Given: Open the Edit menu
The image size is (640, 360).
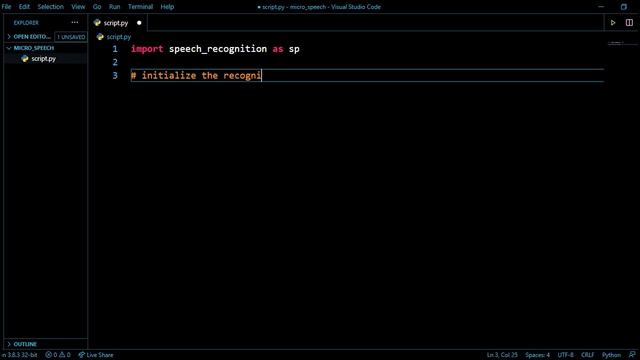Looking at the screenshot, I should [x=24, y=7].
